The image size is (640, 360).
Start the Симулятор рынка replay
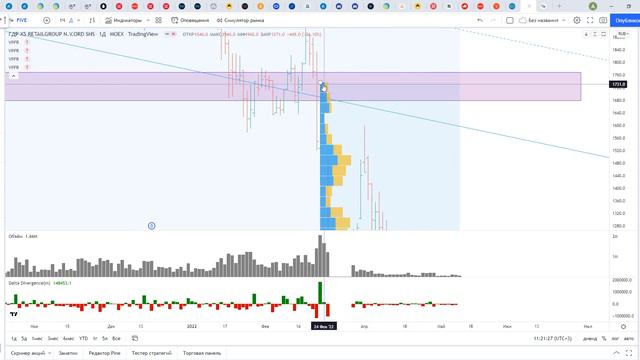pyautogui.click(x=240, y=20)
